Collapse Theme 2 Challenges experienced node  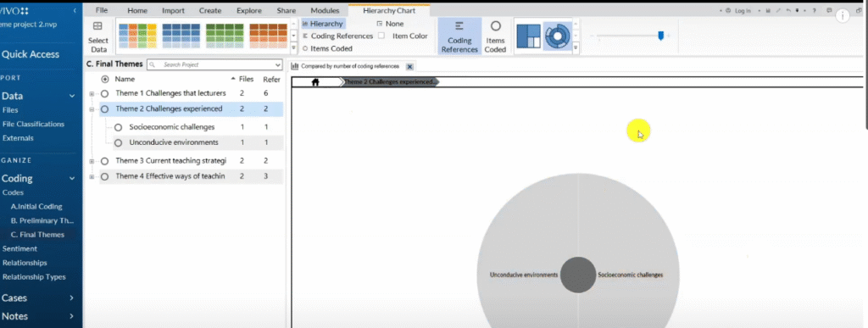pos(92,109)
